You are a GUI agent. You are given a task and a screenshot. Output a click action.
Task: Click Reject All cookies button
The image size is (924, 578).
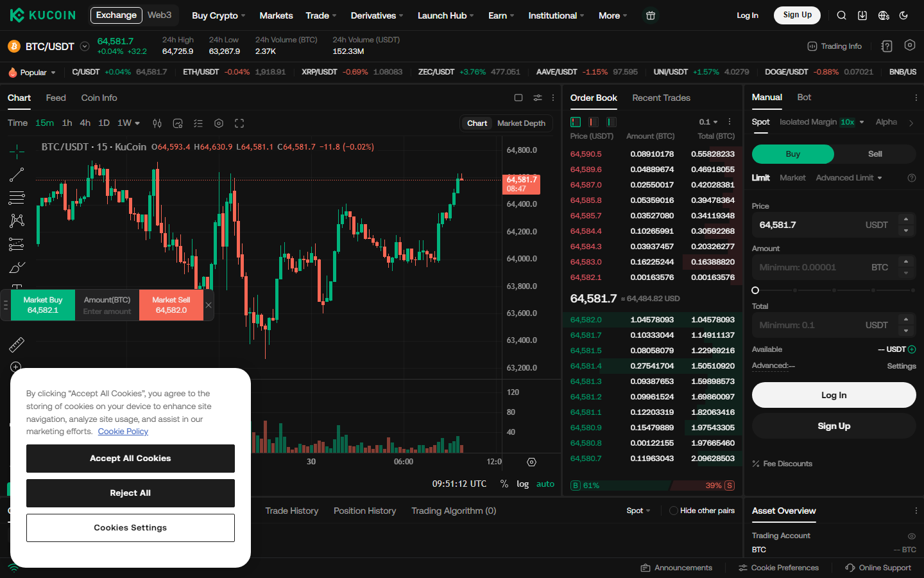pyautogui.click(x=130, y=493)
